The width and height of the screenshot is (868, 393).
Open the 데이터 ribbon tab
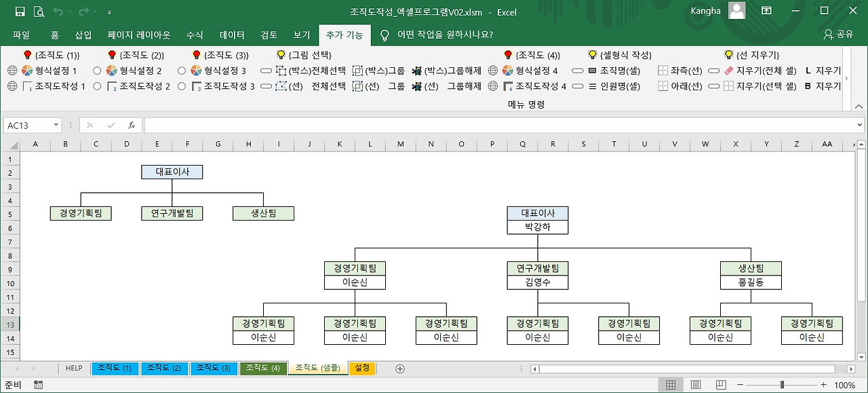232,35
